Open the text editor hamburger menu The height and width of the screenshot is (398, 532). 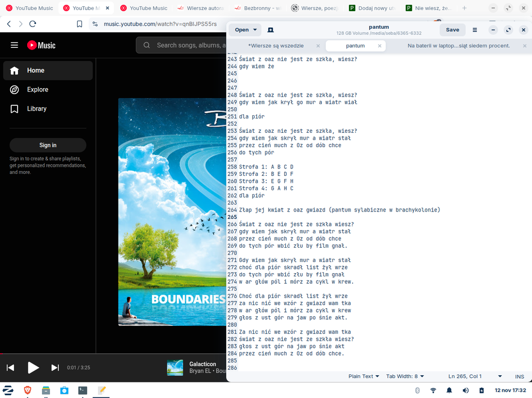click(x=475, y=30)
